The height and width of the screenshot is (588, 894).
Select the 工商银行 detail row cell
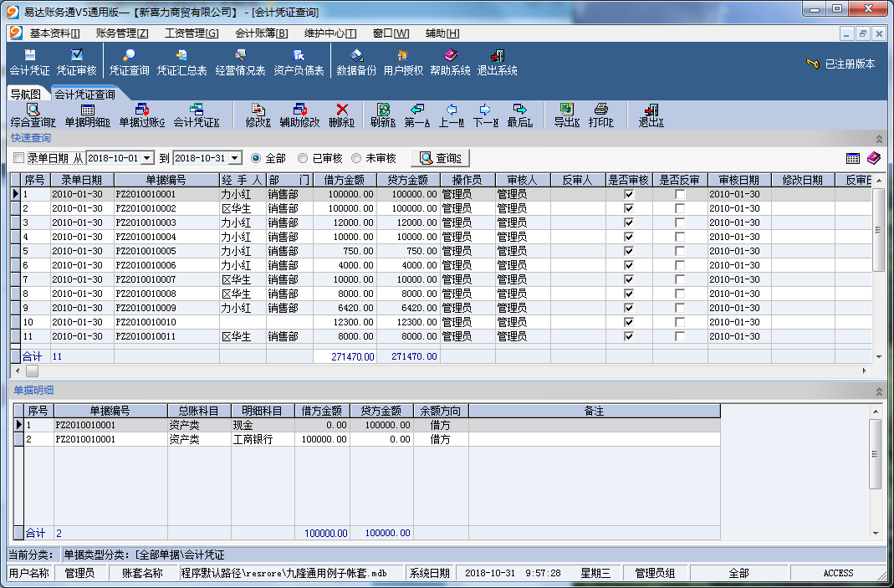[263, 439]
